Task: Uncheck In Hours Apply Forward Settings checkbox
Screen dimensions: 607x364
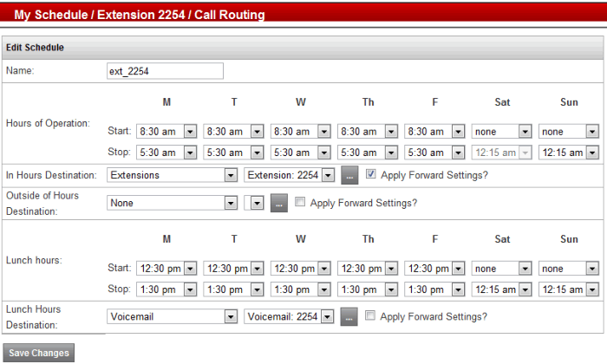Action: pyautogui.click(x=370, y=173)
